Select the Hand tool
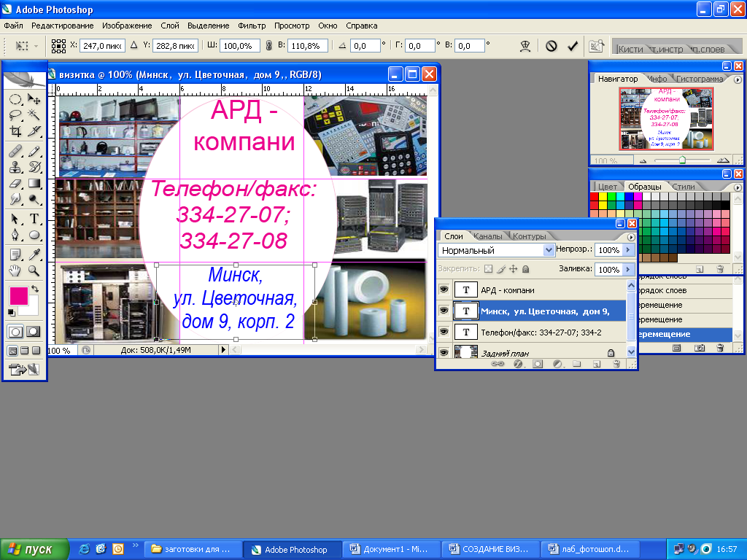This screenshot has height=560, width=747. (15, 271)
